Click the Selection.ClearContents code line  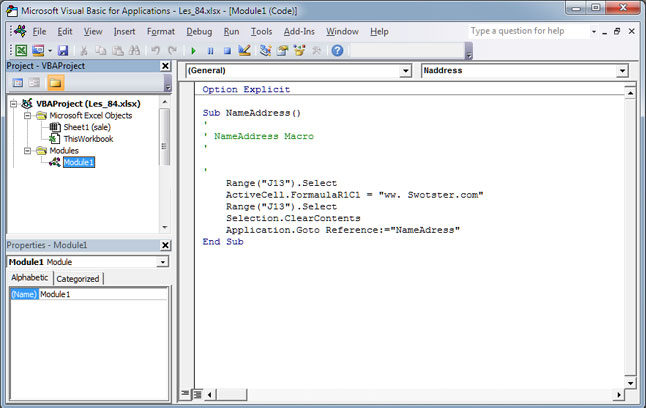coord(293,218)
